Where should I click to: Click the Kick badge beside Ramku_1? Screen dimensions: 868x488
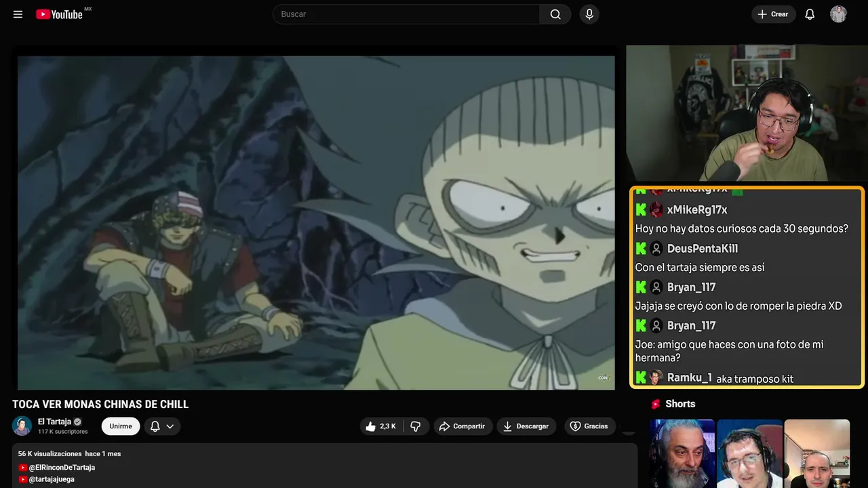point(641,378)
